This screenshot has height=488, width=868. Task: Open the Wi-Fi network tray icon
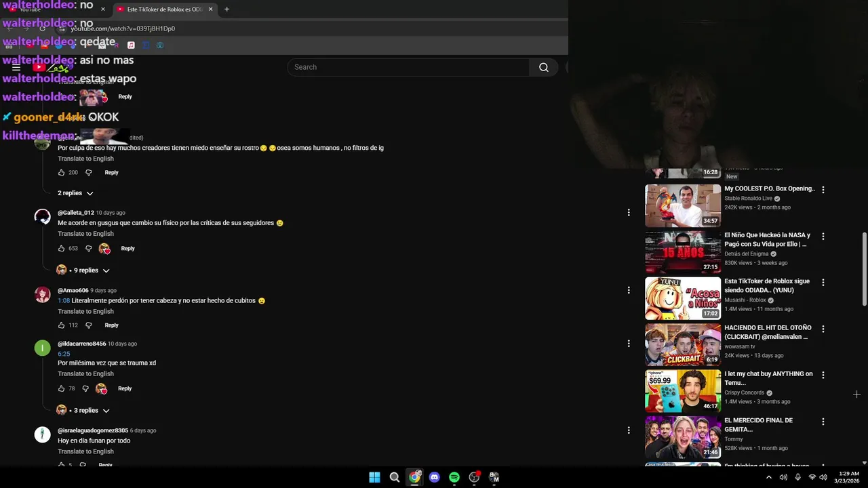(x=812, y=477)
